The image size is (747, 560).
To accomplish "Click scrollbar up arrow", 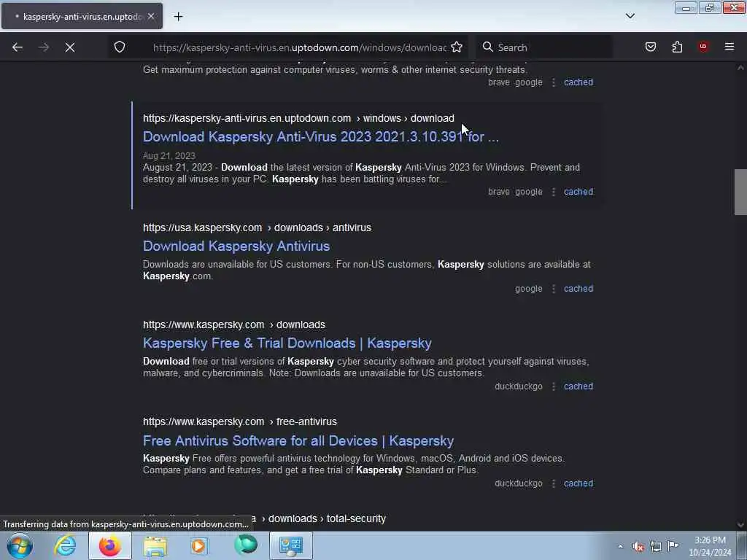I will pos(740,68).
